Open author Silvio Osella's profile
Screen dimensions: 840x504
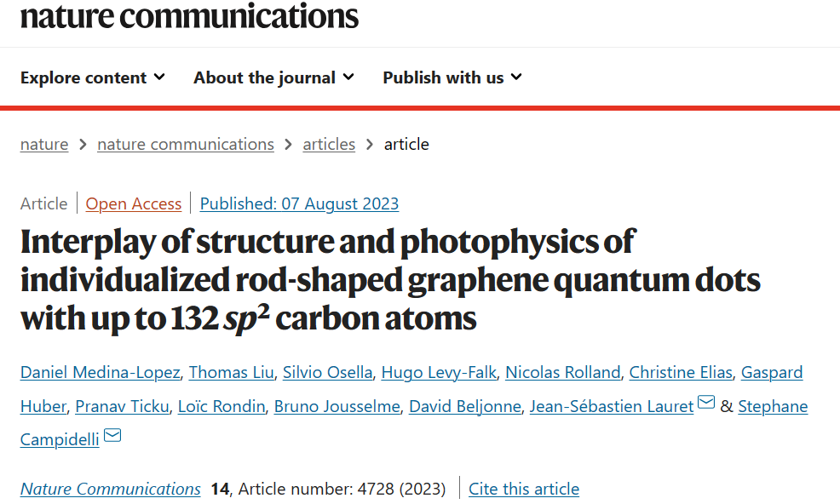tap(327, 372)
